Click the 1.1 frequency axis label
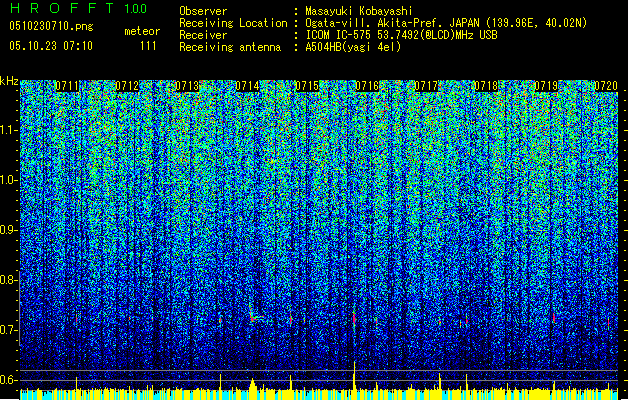Image resolution: width=629 pixels, height=400 pixels. [x=9, y=130]
